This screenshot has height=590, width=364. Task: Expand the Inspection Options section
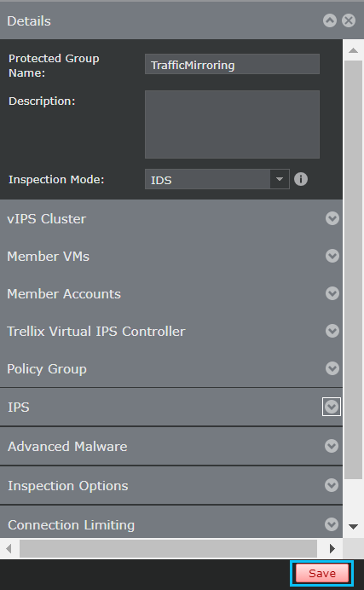332,485
